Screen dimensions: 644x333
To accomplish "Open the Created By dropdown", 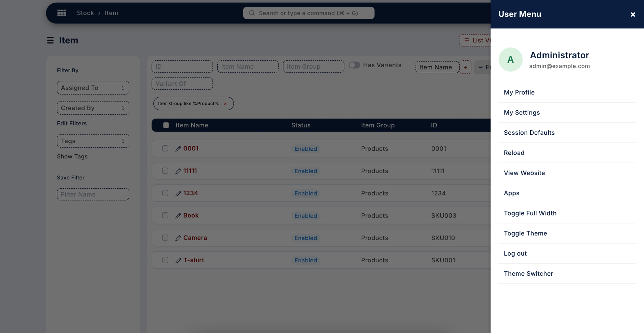I will pos(93,108).
